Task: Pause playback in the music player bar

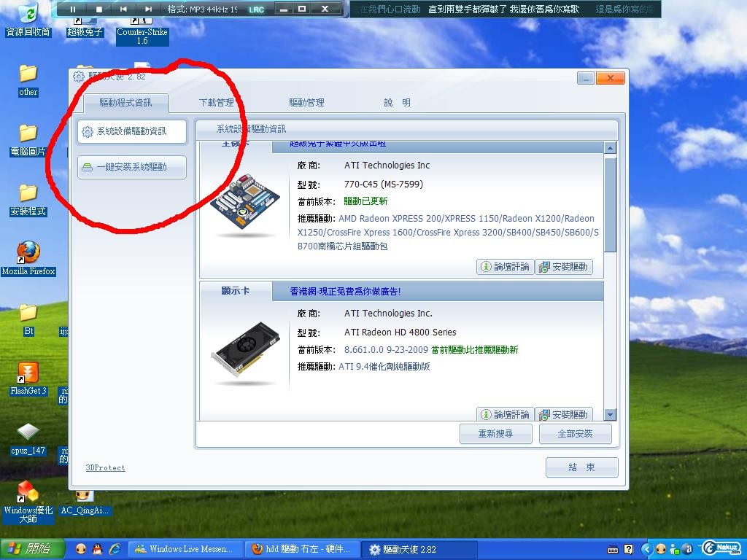Action: 73,9
